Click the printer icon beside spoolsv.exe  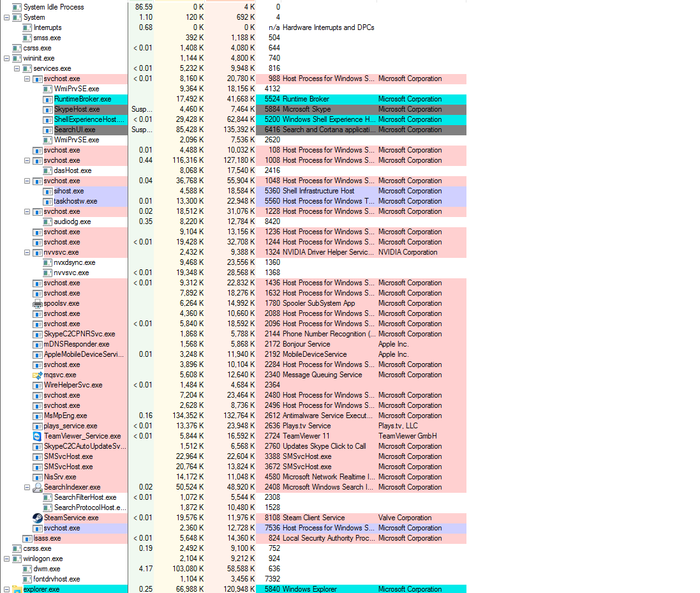pos(38,304)
